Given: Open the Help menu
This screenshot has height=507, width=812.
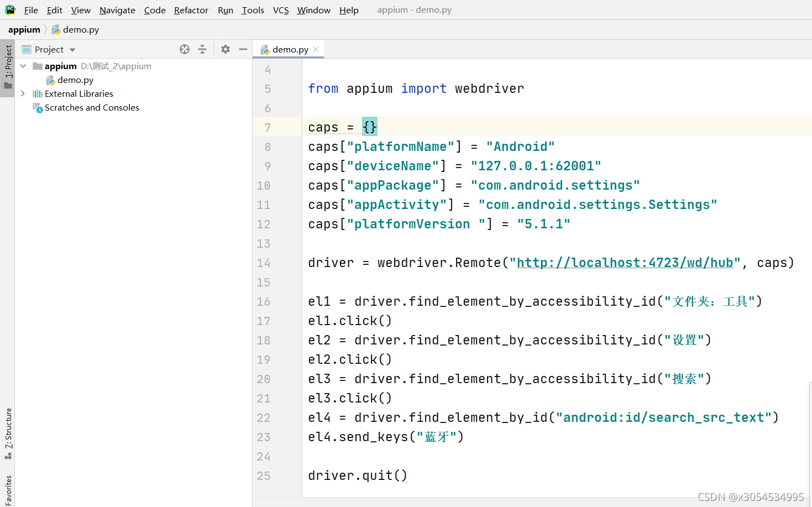Looking at the screenshot, I should coord(349,10).
